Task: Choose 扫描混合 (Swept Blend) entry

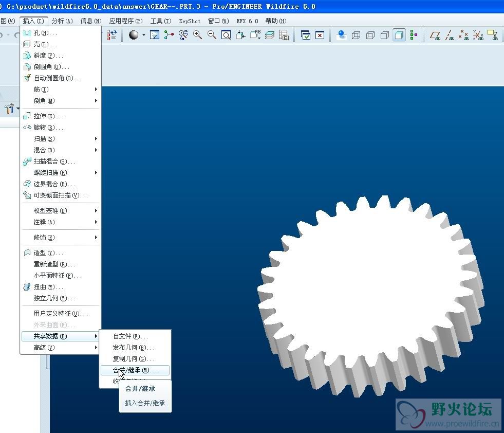Action: (x=61, y=161)
